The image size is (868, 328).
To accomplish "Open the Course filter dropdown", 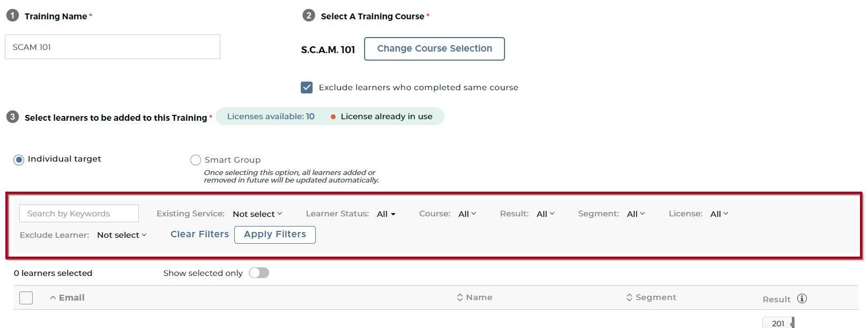I will [x=467, y=214].
